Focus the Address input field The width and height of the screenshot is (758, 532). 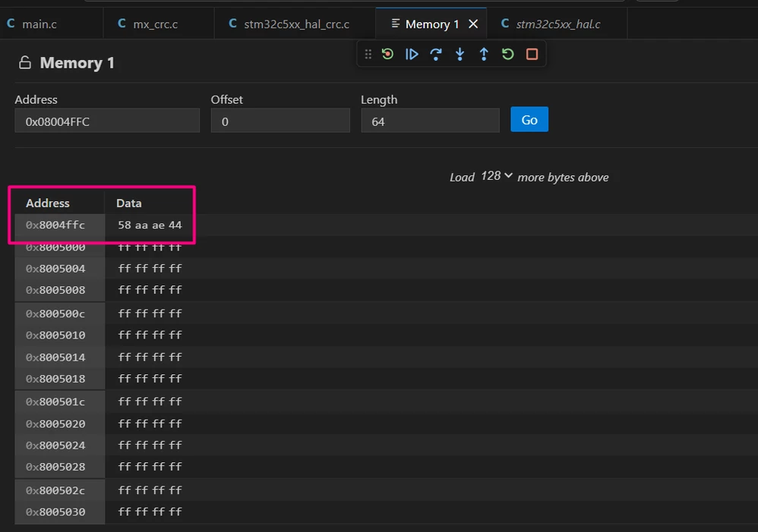coord(107,121)
